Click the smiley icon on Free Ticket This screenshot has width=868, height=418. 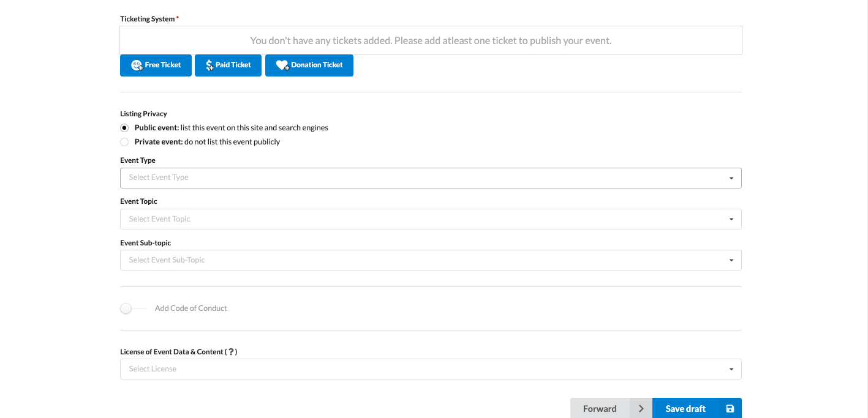click(x=137, y=65)
